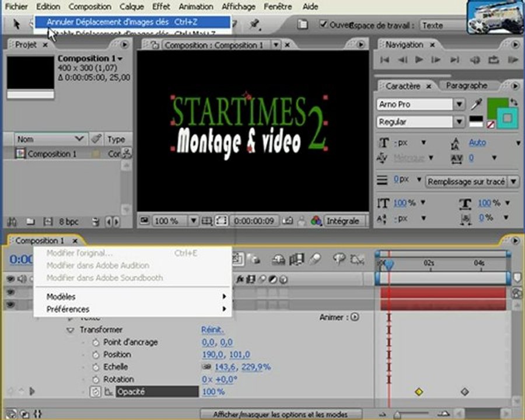Select the Selection arrow tool
Viewport: 525px width, 420px height.
(16, 24)
